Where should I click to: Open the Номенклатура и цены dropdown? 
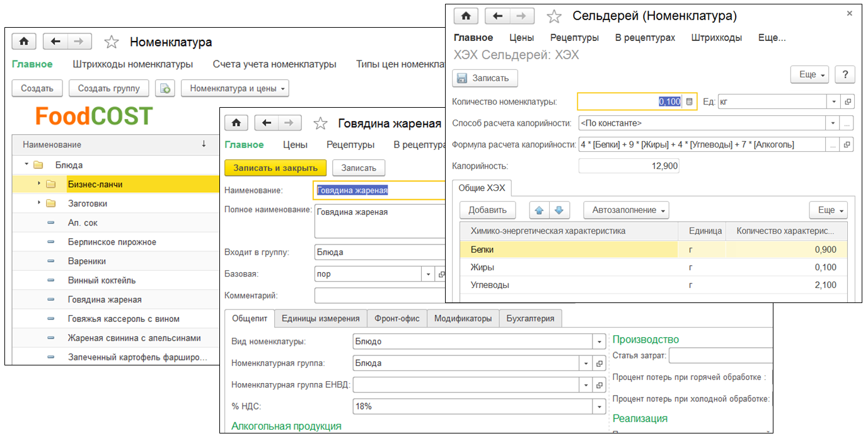pyautogui.click(x=234, y=88)
